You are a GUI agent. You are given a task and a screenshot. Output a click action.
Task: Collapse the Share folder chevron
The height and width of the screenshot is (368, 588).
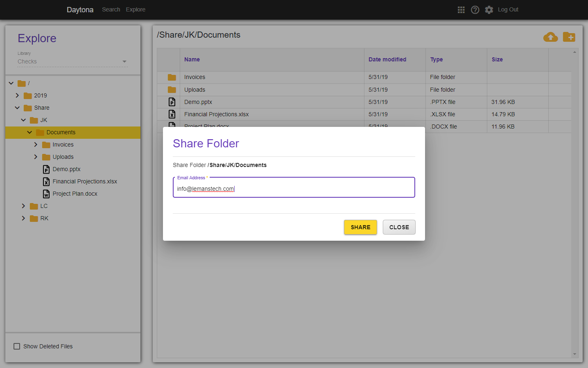(17, 108)
